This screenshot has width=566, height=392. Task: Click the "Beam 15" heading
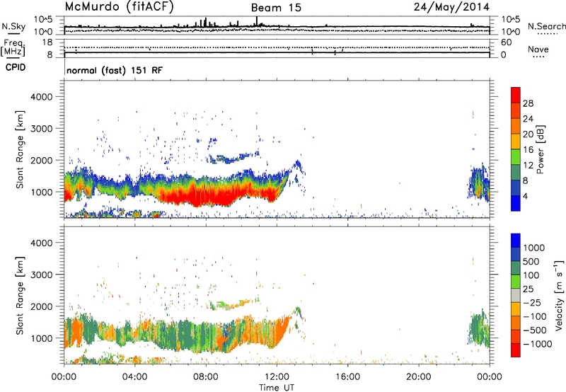coord(276,8)
